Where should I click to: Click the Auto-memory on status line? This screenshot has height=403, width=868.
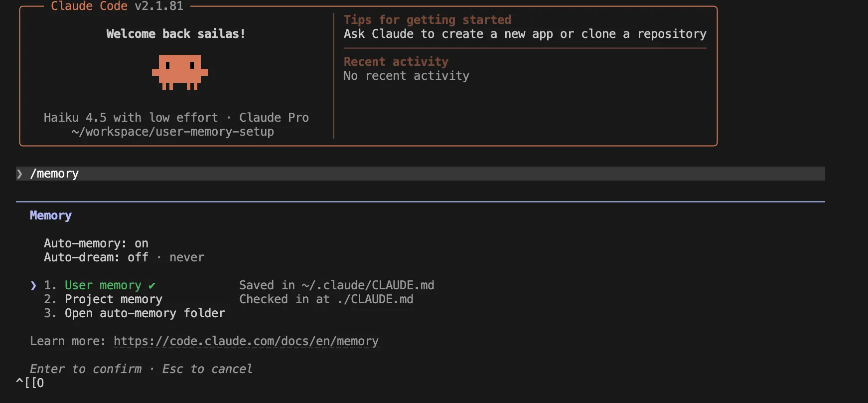96,243
